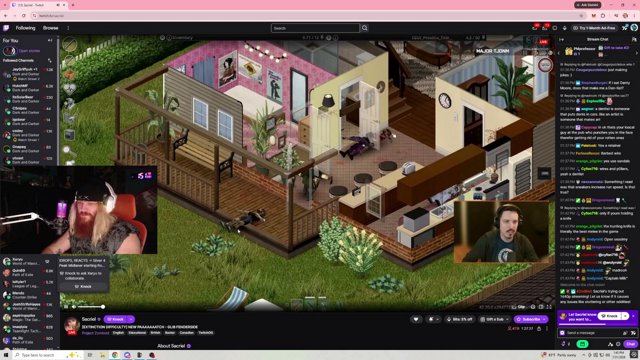Expand the Knock dropdown arrow beside Sacriel
The width and height of the screenshot is (640, 360).
pyautogui.click(x=131, y=319)
